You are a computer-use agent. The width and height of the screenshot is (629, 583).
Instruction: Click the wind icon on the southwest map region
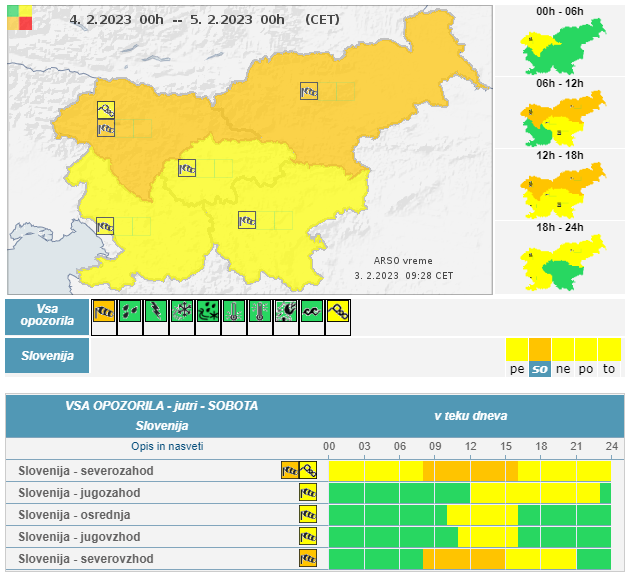click(105, 226)
